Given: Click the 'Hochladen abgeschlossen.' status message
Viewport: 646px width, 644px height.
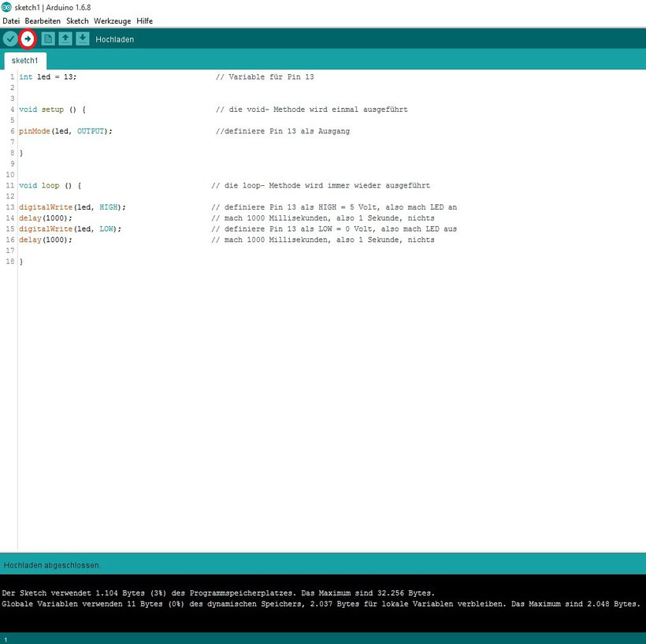Looking at the screenshot, I should (x=52, y=565).
